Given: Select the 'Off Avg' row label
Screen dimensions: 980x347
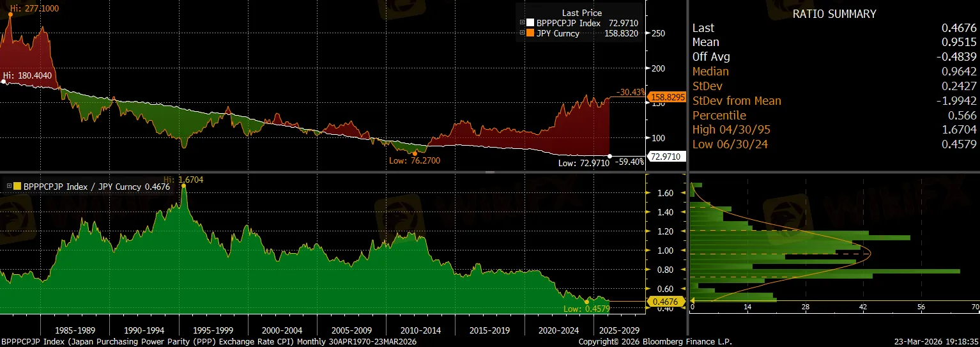Looking at the screenshot, I should [711, 57].
